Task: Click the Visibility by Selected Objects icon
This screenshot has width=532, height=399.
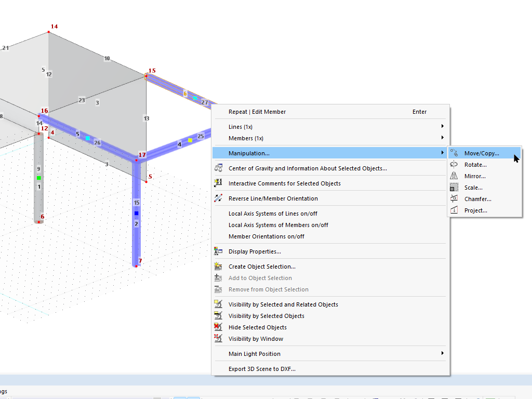Action: point(218,315)
